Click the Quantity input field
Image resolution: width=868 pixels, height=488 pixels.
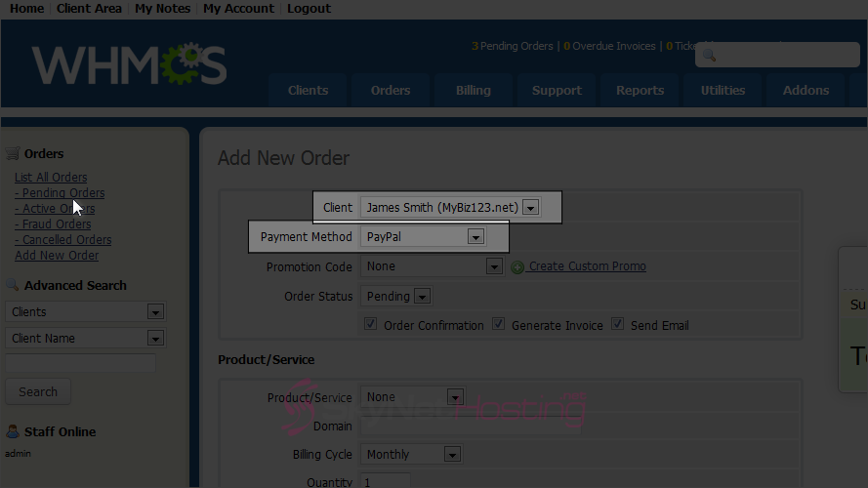coord(386,481)
